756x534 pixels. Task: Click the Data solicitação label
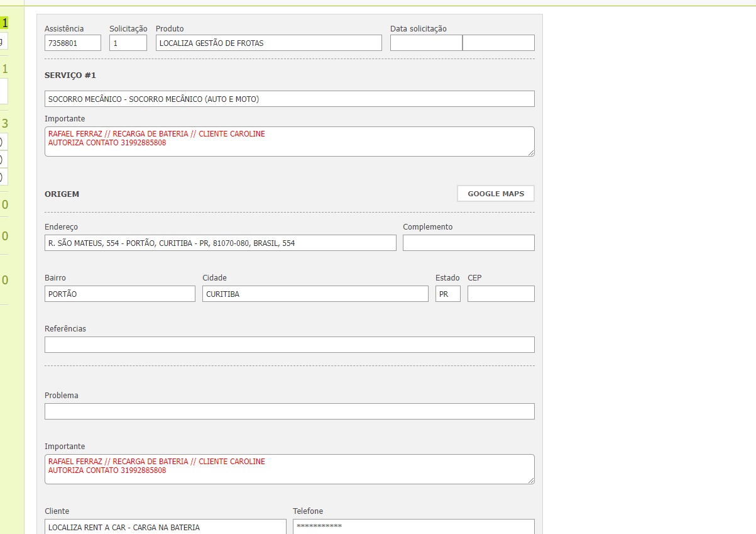(419, 28)
